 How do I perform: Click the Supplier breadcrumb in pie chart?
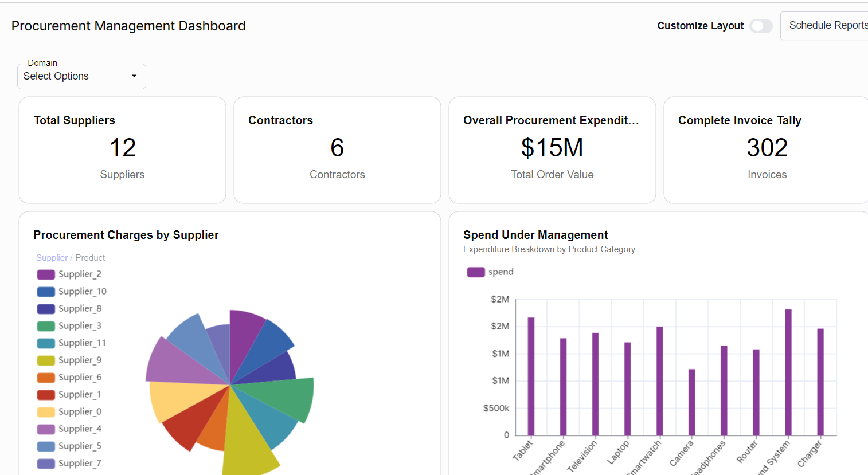coord(52,257)
